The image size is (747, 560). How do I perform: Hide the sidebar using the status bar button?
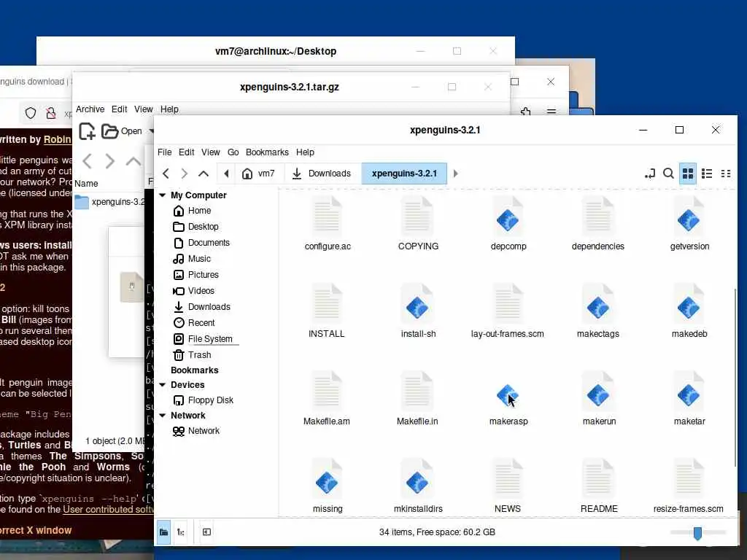pos(206,532)
